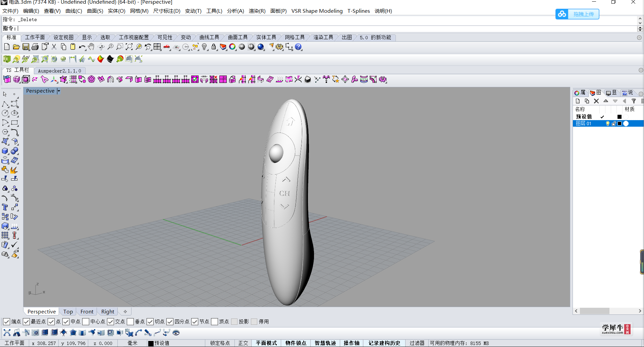
Task: Enable the 垂点 Perpendicular snap checkbox
Action: coord(130,322)
